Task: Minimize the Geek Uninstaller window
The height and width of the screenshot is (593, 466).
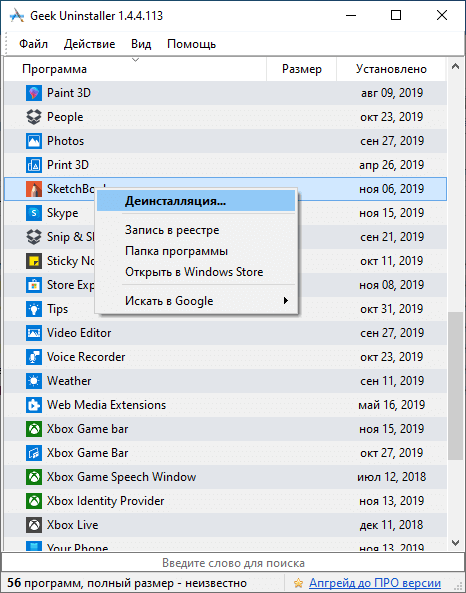Action: tap(351, 16)
